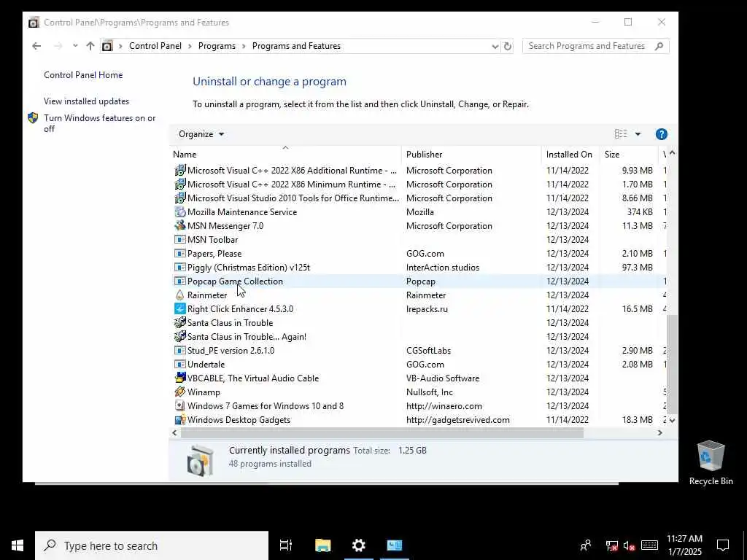This screenshot has height=560, width=747.
Task: Open the help question mark button
Action: (661, 134)
